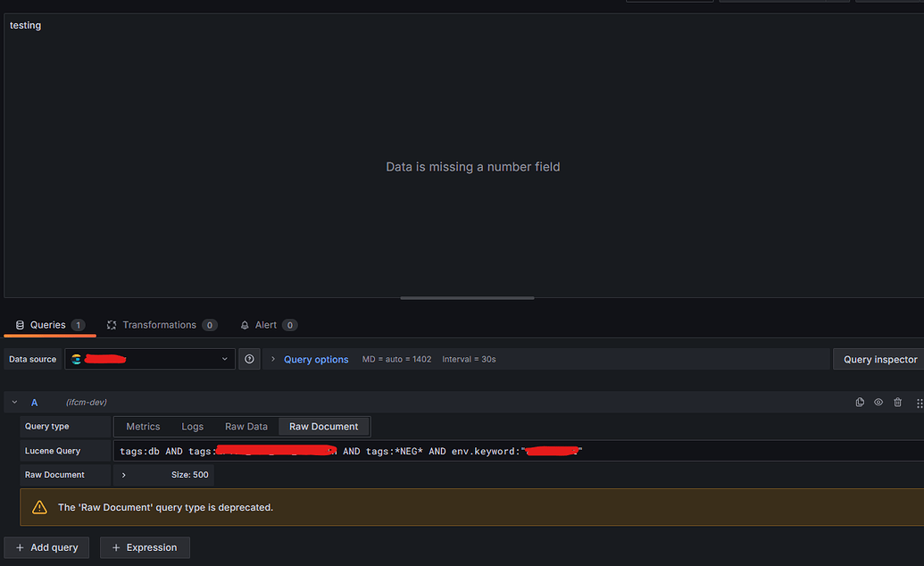Click the Alert bell icon
The width and height of the screenshot is (924, 566).
[x=244, y=325]
